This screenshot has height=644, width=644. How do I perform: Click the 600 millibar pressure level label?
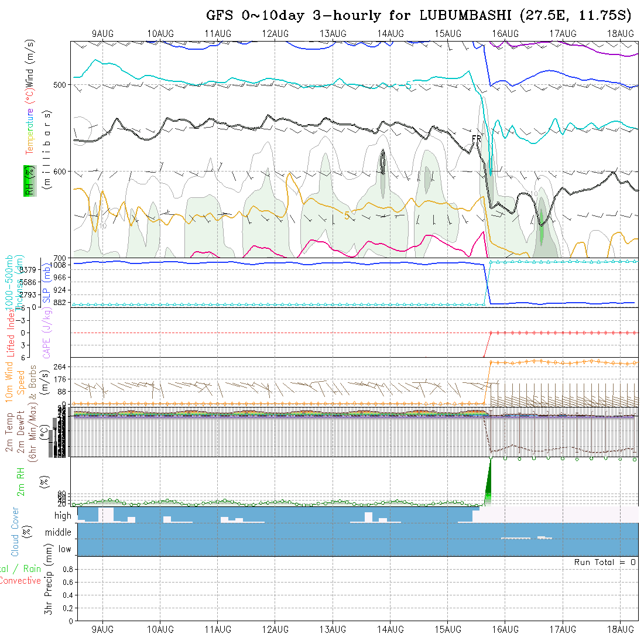(x=60, y=172)
